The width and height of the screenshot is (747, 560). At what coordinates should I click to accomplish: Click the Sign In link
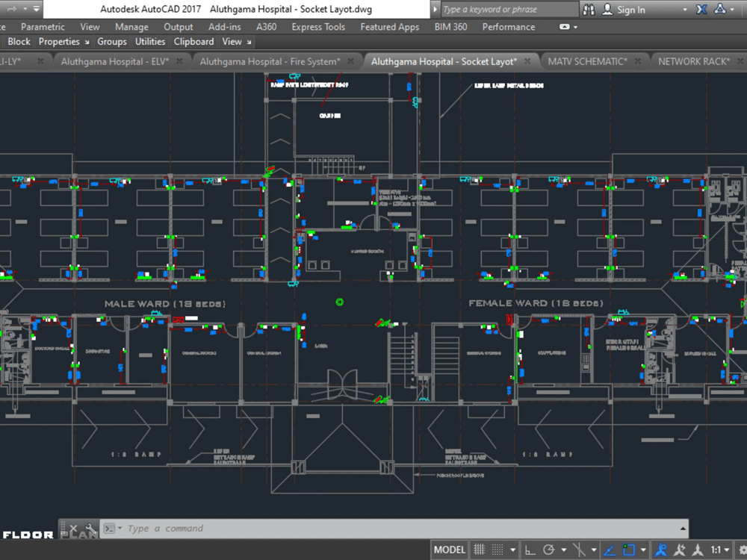click(631, 10)
